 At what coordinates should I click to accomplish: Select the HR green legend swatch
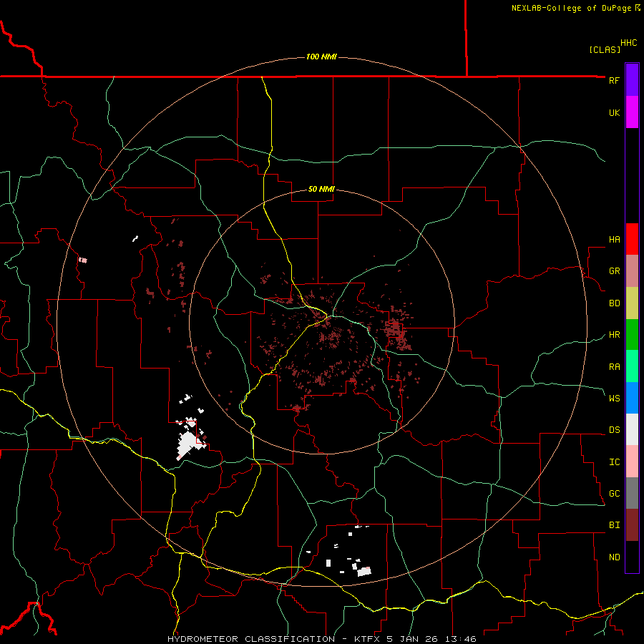click(632, 335)
